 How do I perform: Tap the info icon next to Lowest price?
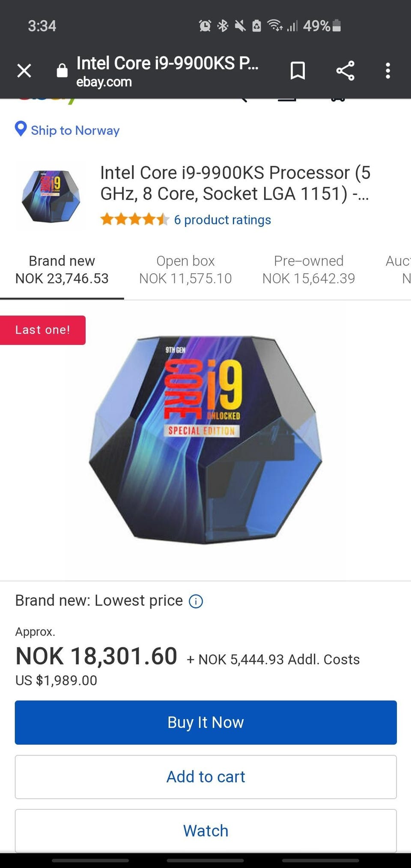[196, 602]
